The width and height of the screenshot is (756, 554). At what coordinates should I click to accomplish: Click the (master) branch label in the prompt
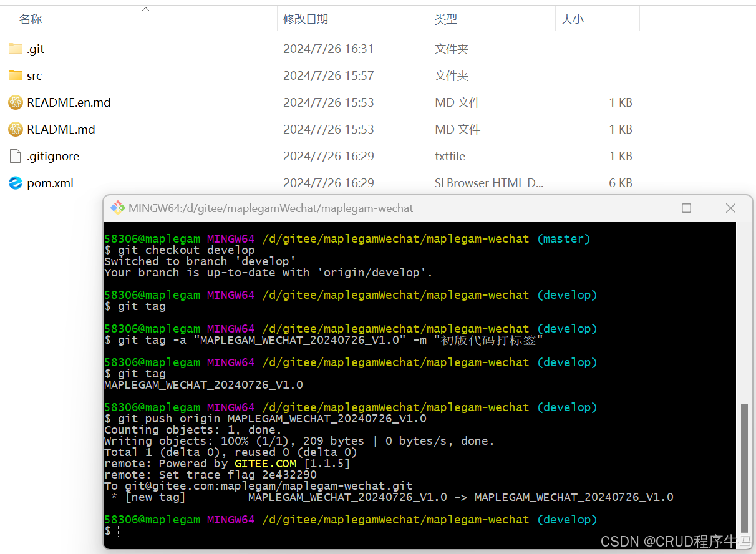(x=563, y=239)
